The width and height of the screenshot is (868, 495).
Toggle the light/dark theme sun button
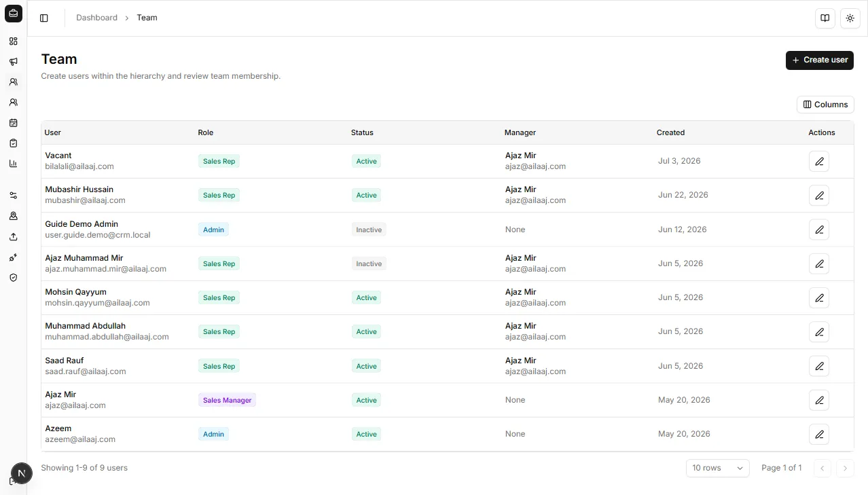pos(850,18)
